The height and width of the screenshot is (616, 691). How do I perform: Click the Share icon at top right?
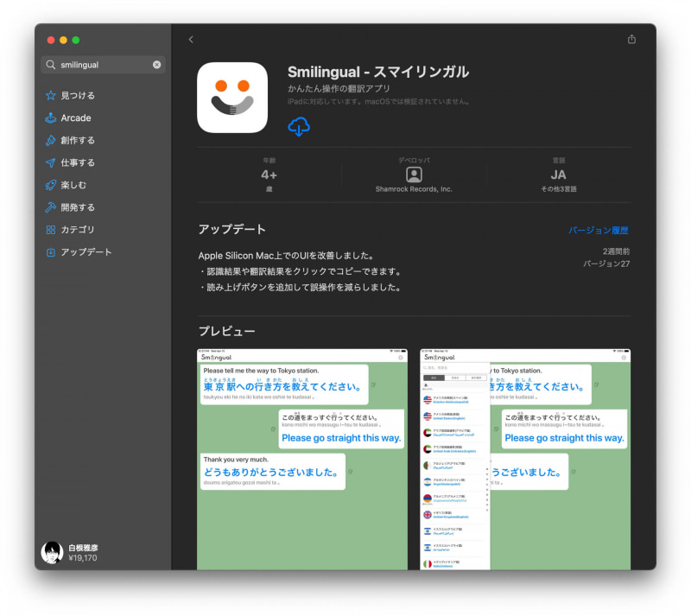[631, 39]
